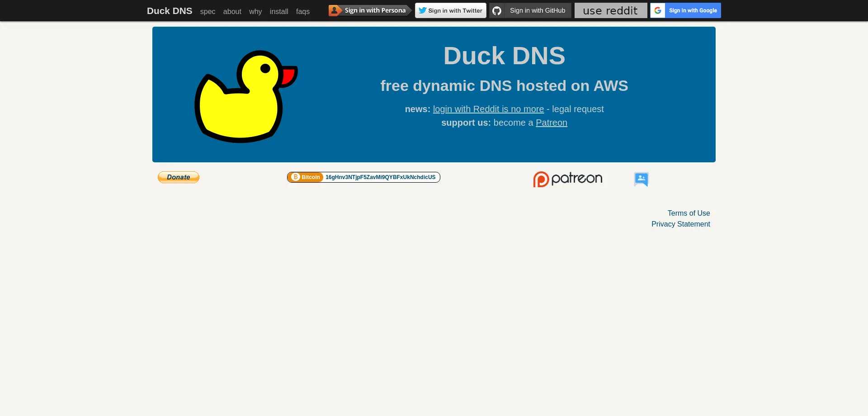Viewport: 868px width, 416px height.
Task: Click 'free dynamic DNS hosted on AWS' text
Action: click(x=504, y=85)
